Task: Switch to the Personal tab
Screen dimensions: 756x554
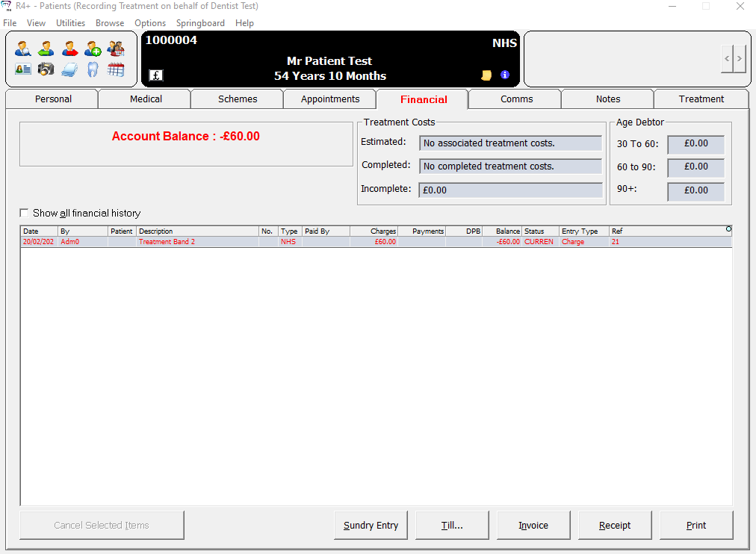Action: (53, 99)
